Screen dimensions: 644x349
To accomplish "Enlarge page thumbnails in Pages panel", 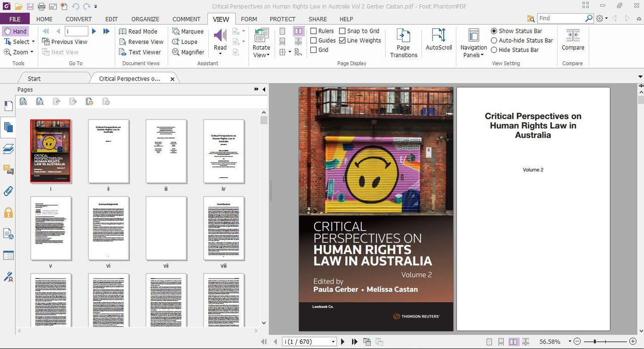I will [x=23, y=102].
